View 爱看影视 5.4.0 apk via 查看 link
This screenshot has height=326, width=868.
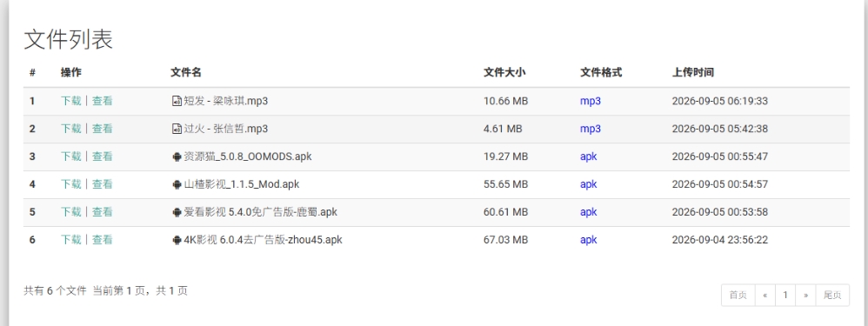coord(103,211)
